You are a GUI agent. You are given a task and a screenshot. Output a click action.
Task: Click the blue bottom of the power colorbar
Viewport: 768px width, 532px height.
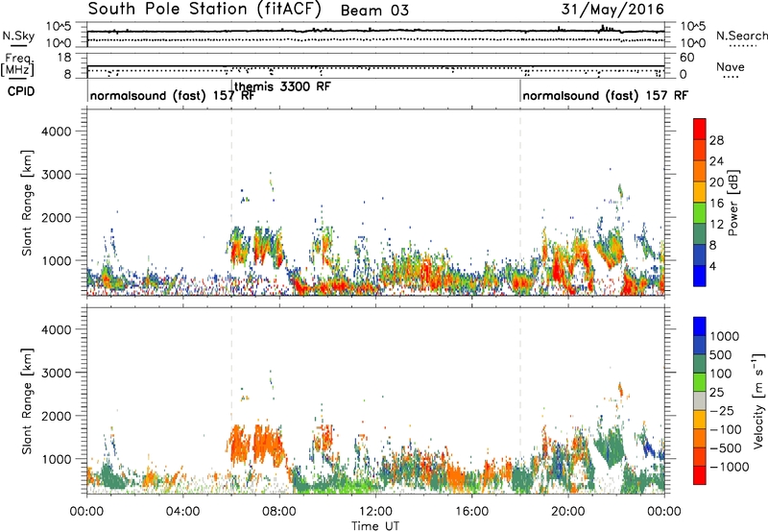[700, 276]
